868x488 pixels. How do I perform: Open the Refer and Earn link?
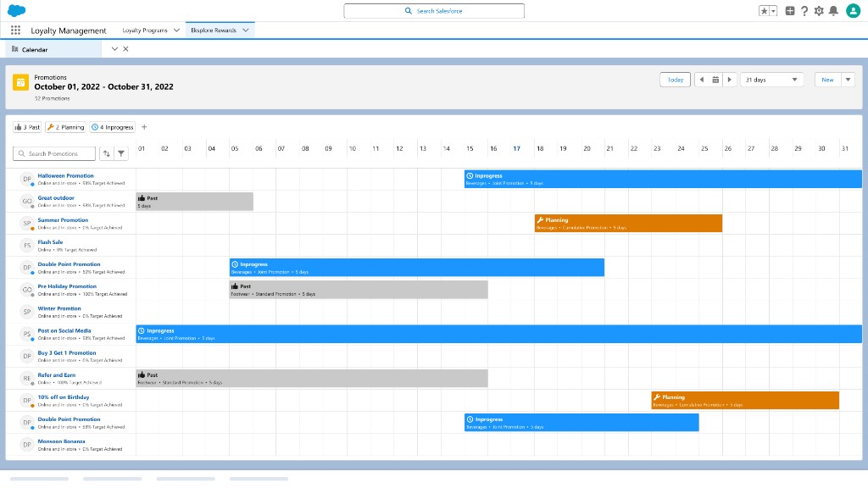(x=57, y=375)
